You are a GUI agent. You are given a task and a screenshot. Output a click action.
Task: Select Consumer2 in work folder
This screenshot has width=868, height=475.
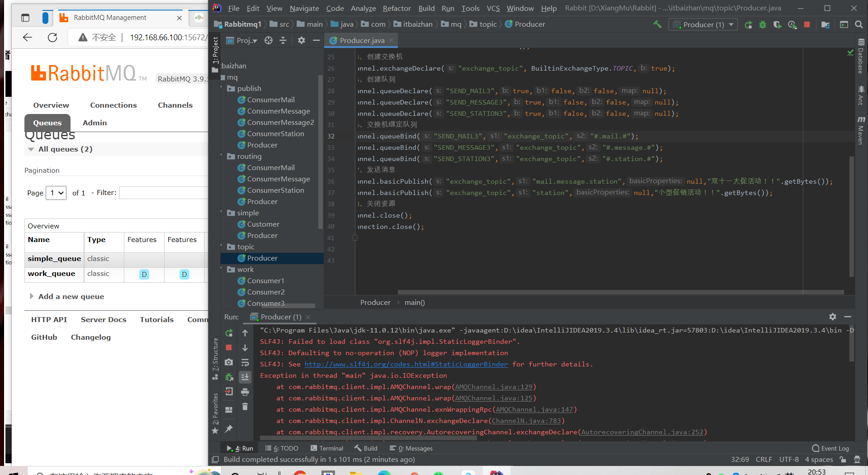tap(266, 292)
